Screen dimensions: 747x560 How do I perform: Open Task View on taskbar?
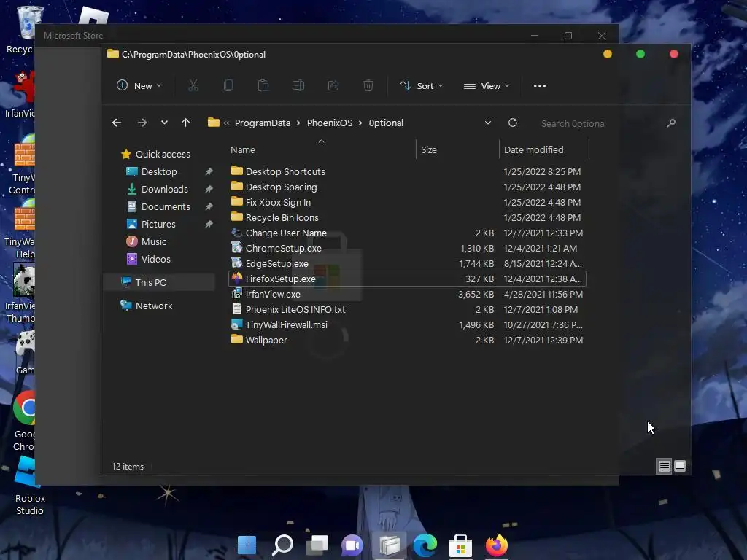[317, 545]
